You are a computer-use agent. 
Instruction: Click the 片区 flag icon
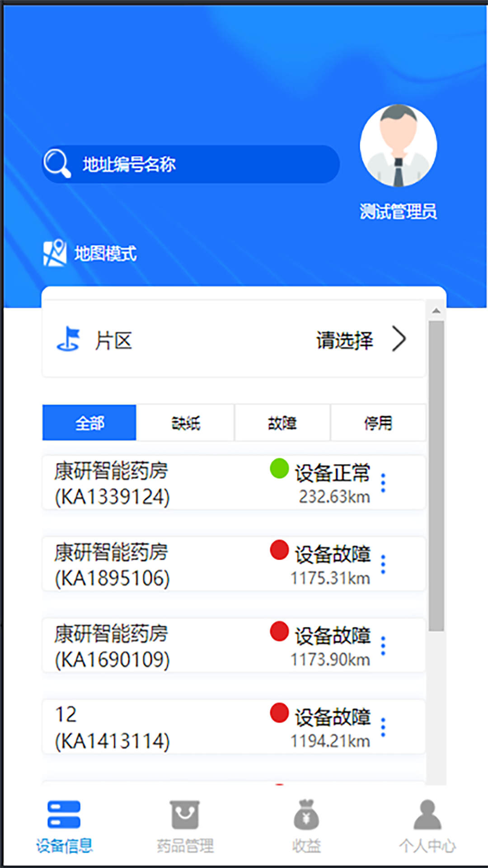coord(69,339)
